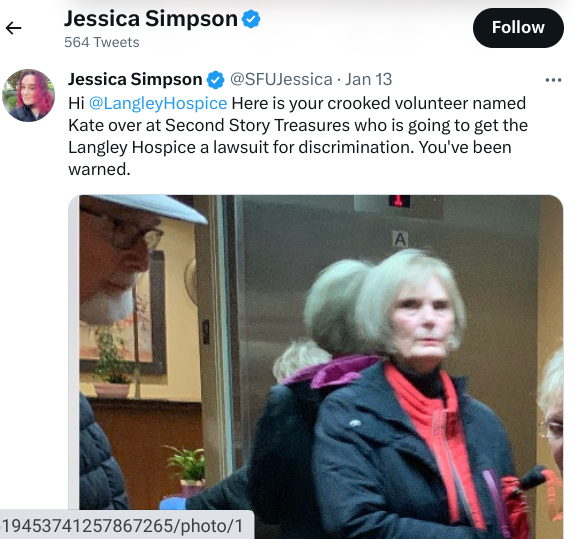Image resolution: width=575 pixels, height=539 pixels.
Task: Click the 564 Tweets count
Action: [x=102, y=43]
